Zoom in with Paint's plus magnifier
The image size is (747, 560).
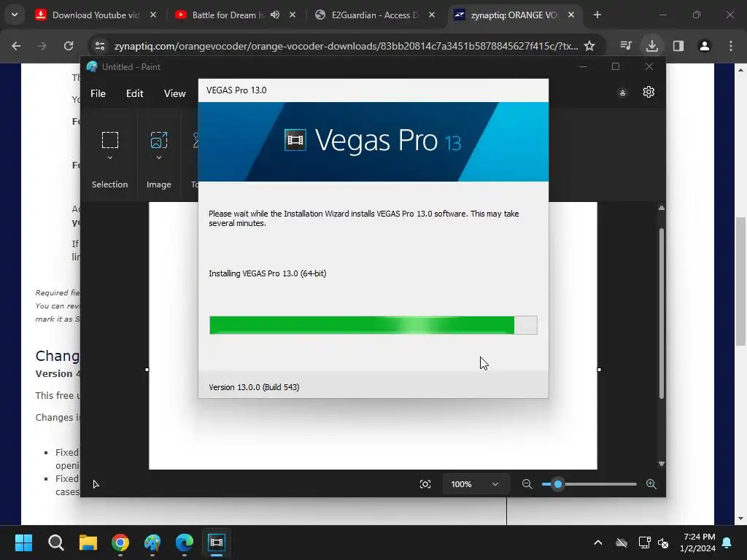(651, 484)
